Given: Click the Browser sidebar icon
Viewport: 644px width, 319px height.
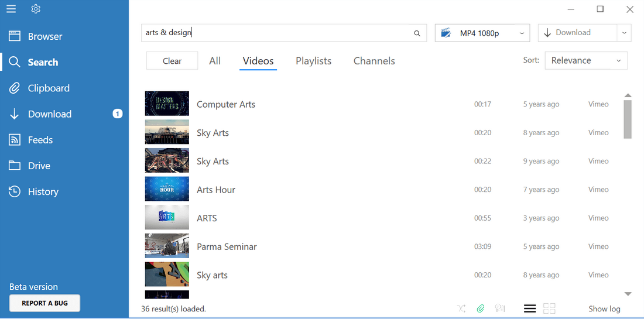Looking at the screenshot, I should 15,36.
